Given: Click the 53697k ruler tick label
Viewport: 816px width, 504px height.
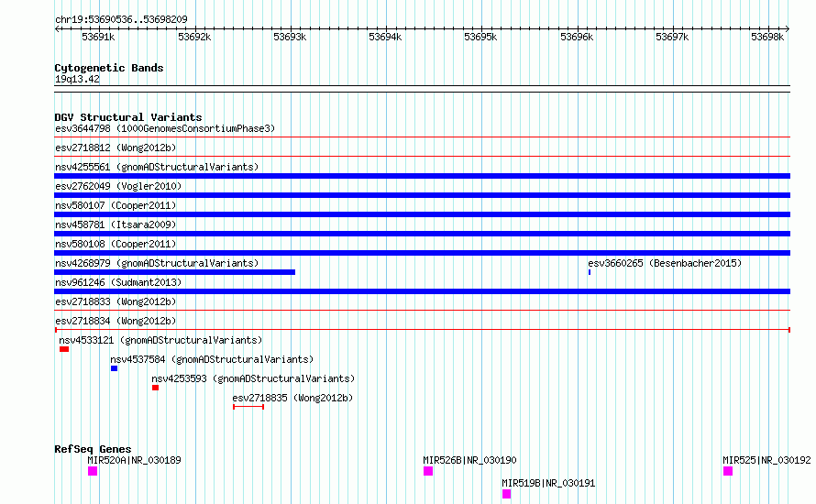Looking at the screenshot, I should [x=672, y=37].
